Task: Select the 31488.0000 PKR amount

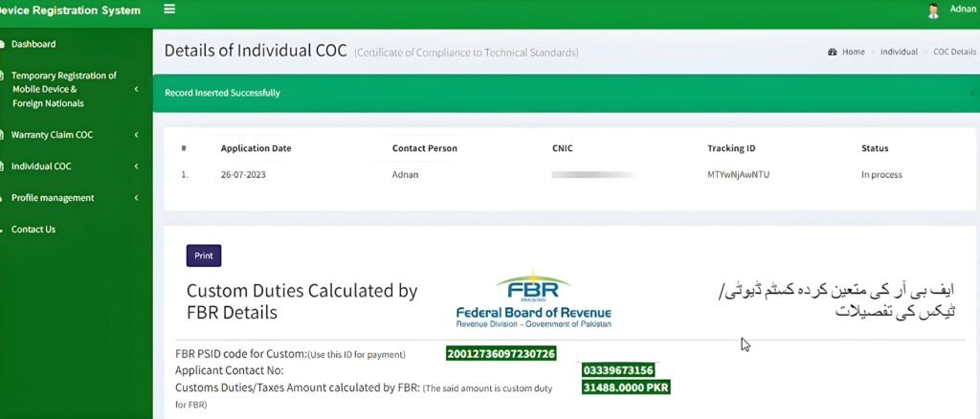Action: pos(626,387)
